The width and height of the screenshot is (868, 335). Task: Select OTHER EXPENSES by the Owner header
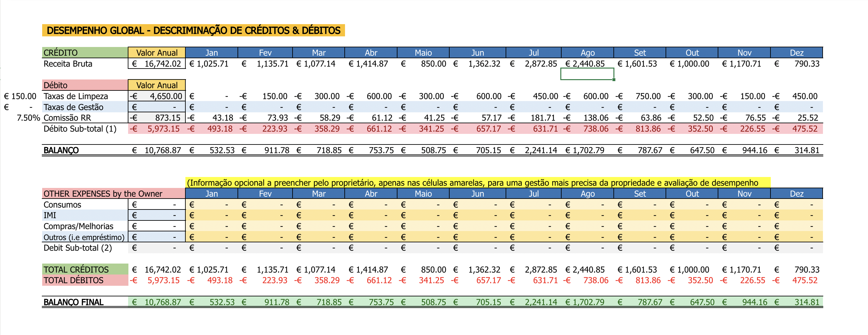coord(114,193)
